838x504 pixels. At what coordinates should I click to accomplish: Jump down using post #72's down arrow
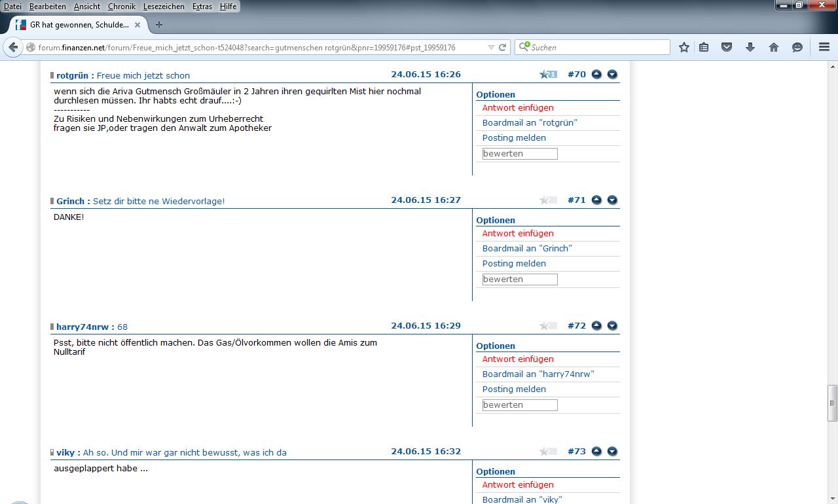click(x=612, y=326)
